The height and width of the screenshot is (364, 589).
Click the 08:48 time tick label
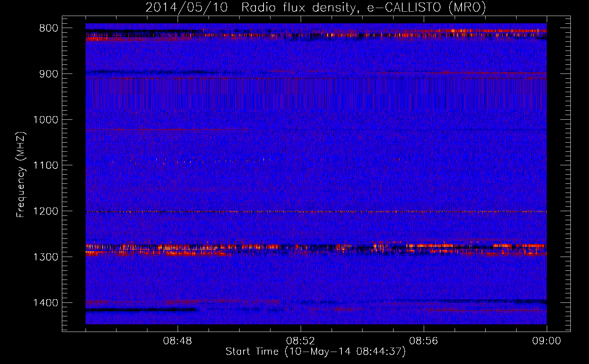point(178,341)
